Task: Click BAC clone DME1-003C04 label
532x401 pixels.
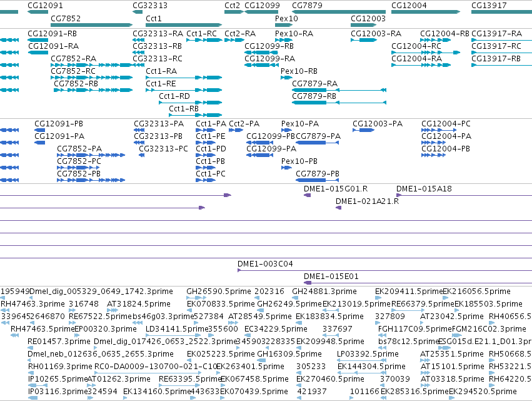Action: coord(265,264)
